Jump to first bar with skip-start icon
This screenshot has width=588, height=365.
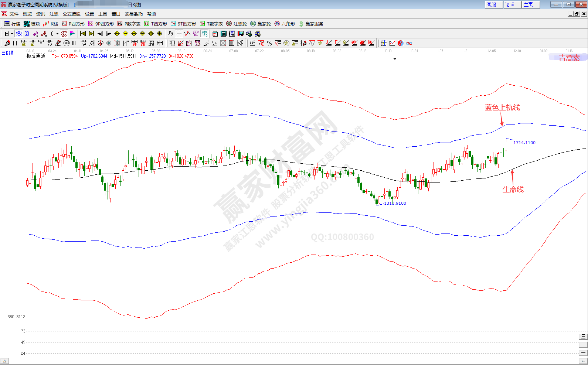(x=83, y=34)
